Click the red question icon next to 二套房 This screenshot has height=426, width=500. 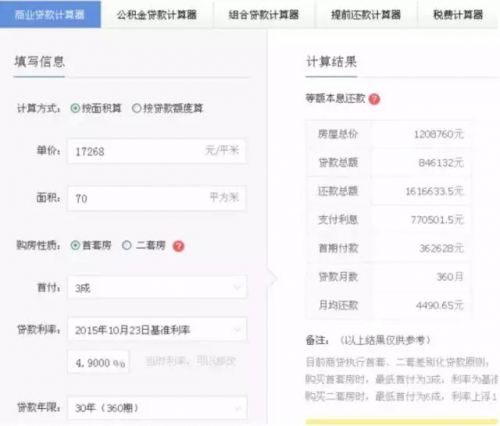pos(179,246)
